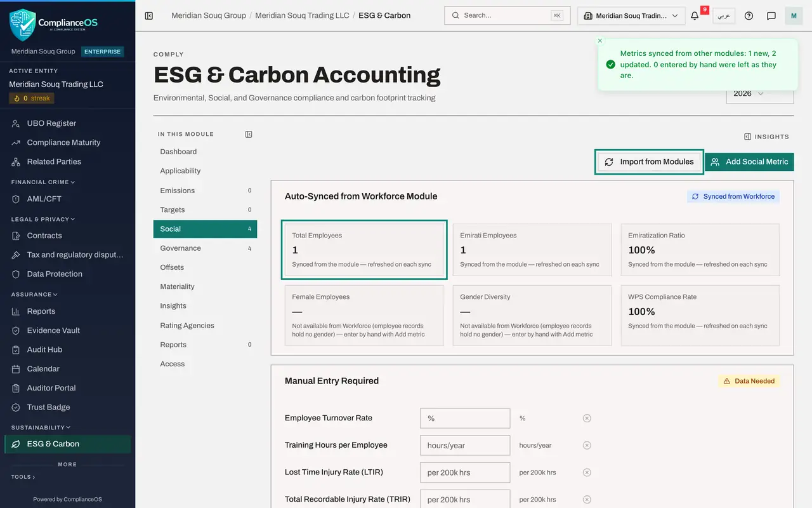The height and width of the screenshot is (508, 812).
Task: Open the help question-mark icon
Action: [x=749, y=16]
